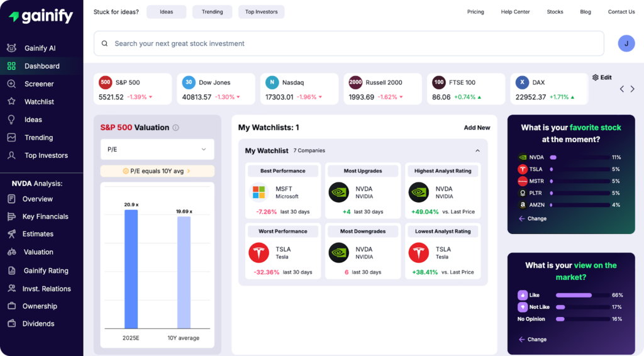Select the Top Investors suggestion pill
The width and height of the screenshot is (644, 356).
[x=261, y=12]
